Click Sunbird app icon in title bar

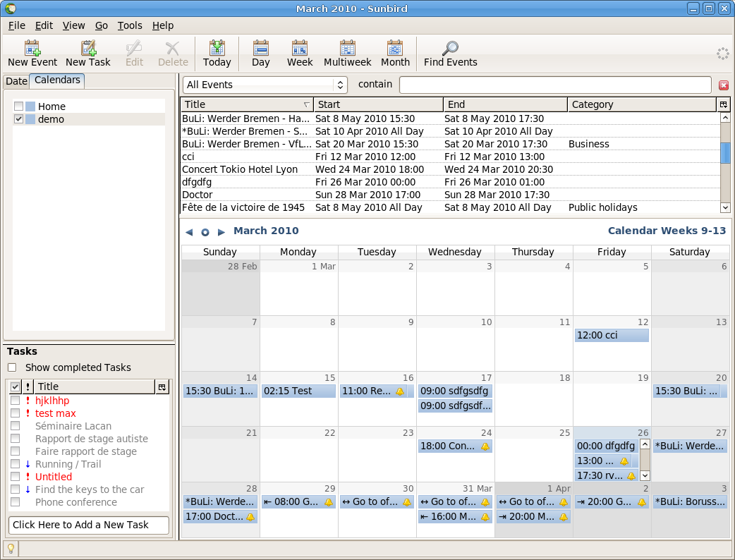click(x=11, y=8)
